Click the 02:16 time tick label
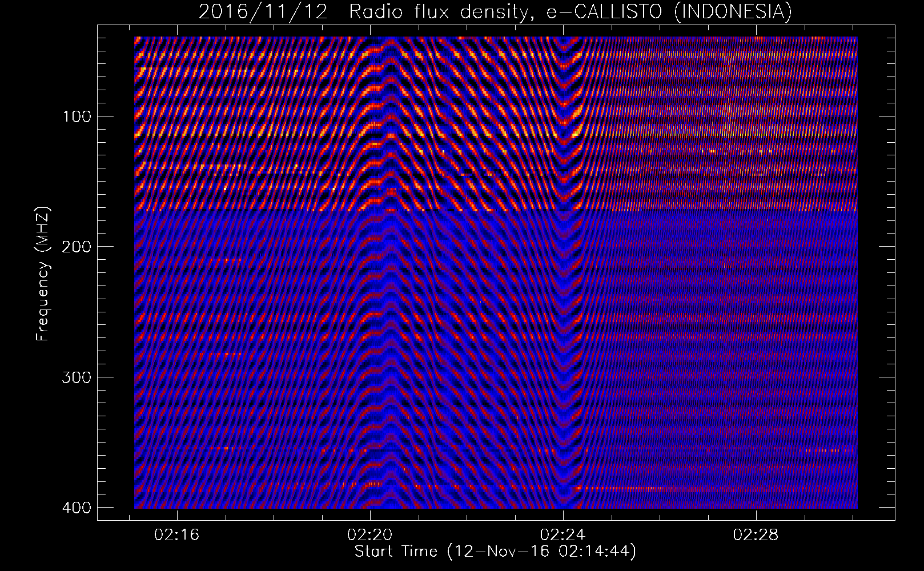Image resolution: width=924 pixels, height=571 pixels. tap(177, 535)
